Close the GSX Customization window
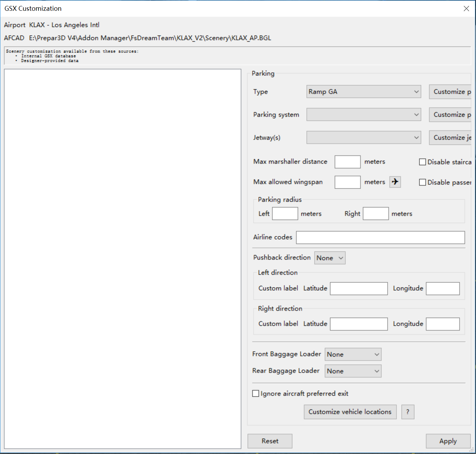The height and width of the screenshot is (454, 476). click(466, 9)
